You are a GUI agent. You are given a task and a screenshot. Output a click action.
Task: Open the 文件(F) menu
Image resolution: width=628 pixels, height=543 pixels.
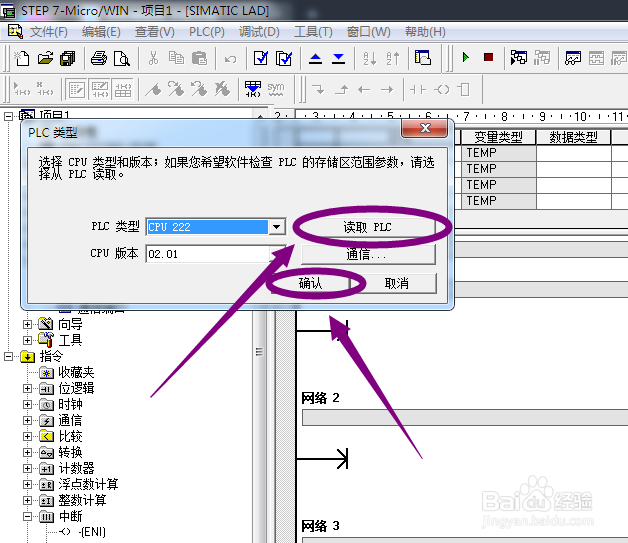(x=49, y=32)
